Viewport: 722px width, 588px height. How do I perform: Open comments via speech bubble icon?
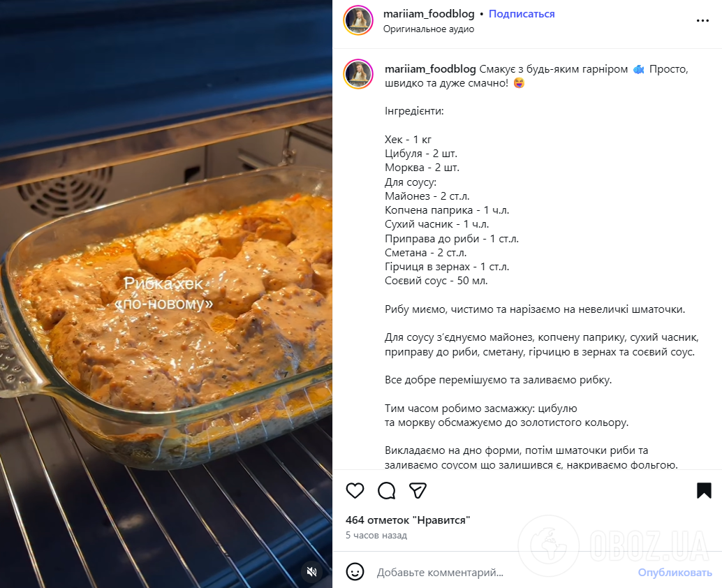(x=386, y=491)
